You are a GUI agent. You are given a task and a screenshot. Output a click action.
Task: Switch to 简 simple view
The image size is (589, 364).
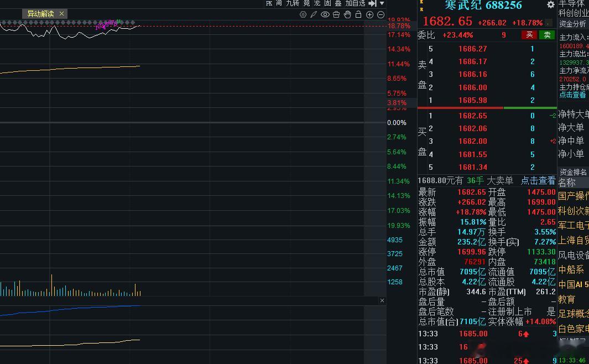tap(279, 3)
